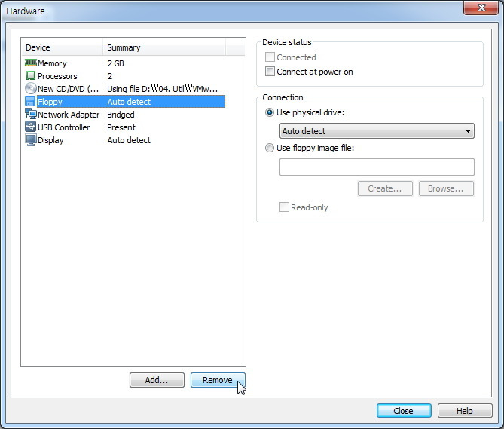Open Help for the Hardware dialog
504x429 pixels.
point(465,411)
